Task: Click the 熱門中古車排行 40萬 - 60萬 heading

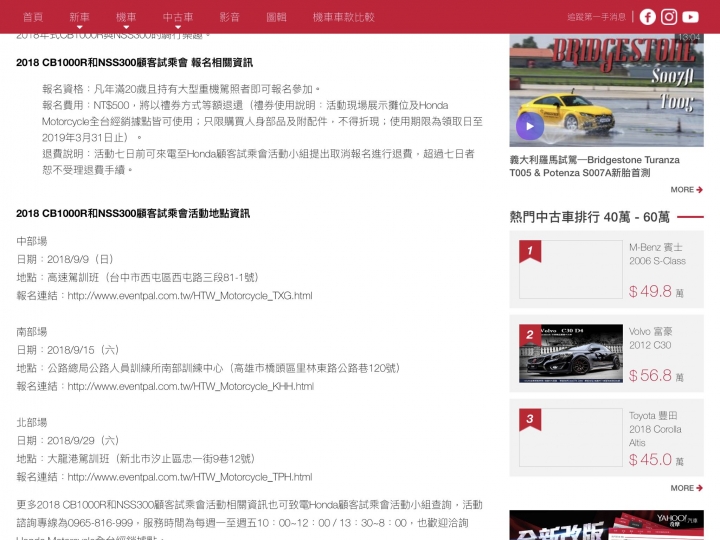Action: 590,217
